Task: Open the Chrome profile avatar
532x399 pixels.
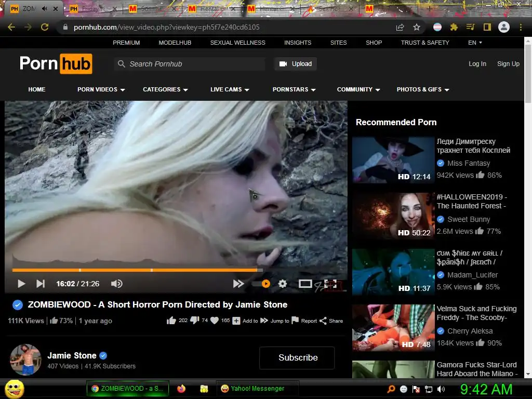Action: 504,27
